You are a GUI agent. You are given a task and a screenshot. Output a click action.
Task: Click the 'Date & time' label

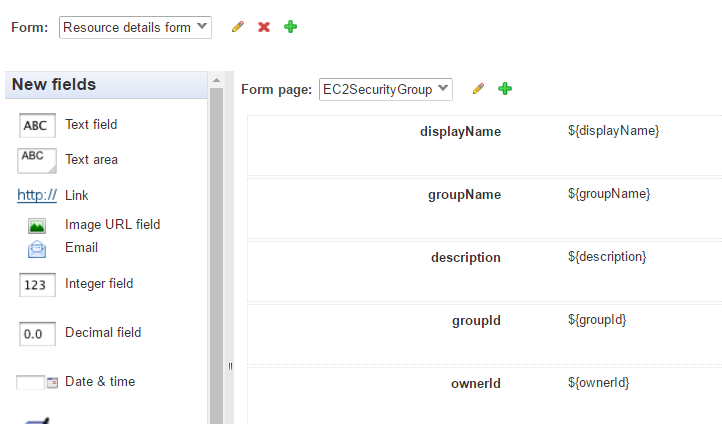(x=100, y=381)
